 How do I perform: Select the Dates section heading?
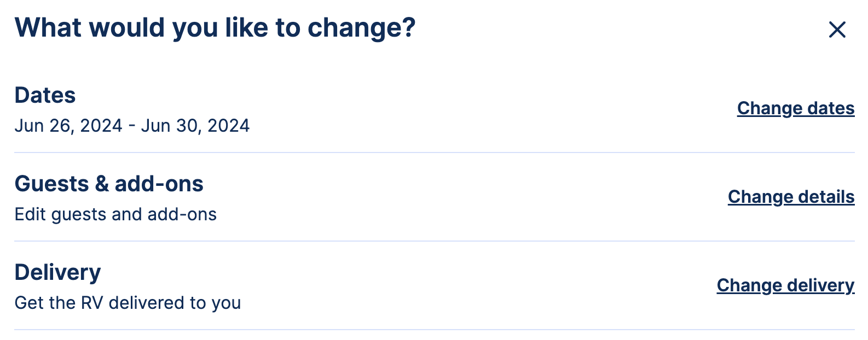[x=45, y=94]
